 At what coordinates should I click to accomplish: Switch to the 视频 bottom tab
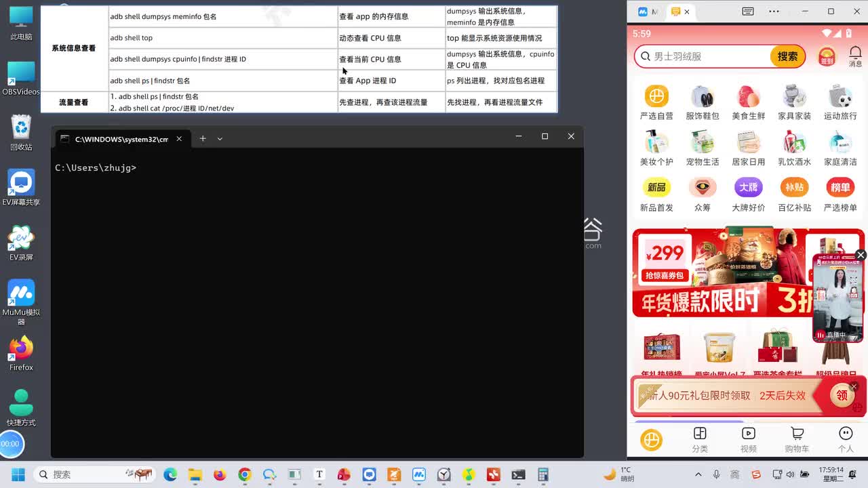(749, 440)
